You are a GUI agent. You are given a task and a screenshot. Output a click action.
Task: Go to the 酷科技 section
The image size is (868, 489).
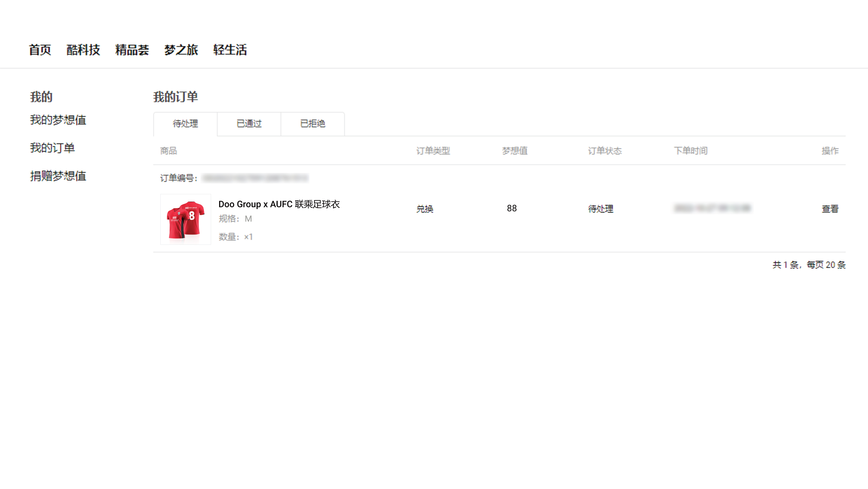pyautogui.click(x=83, y=50)
